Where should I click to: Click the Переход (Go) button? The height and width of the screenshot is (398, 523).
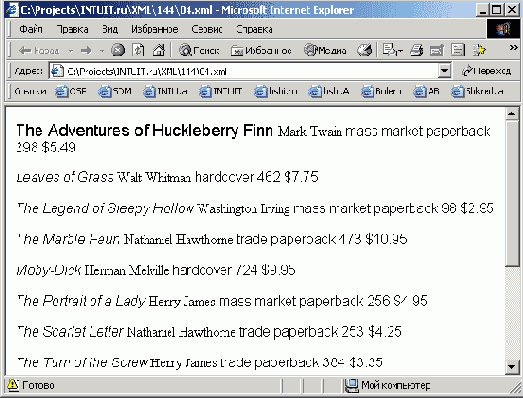click(x=486, y=71)
